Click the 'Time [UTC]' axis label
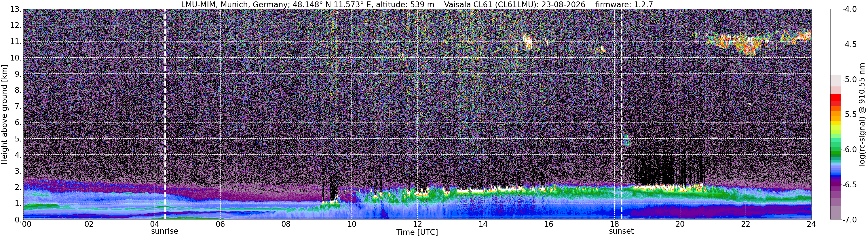 (x=417, y=232)
